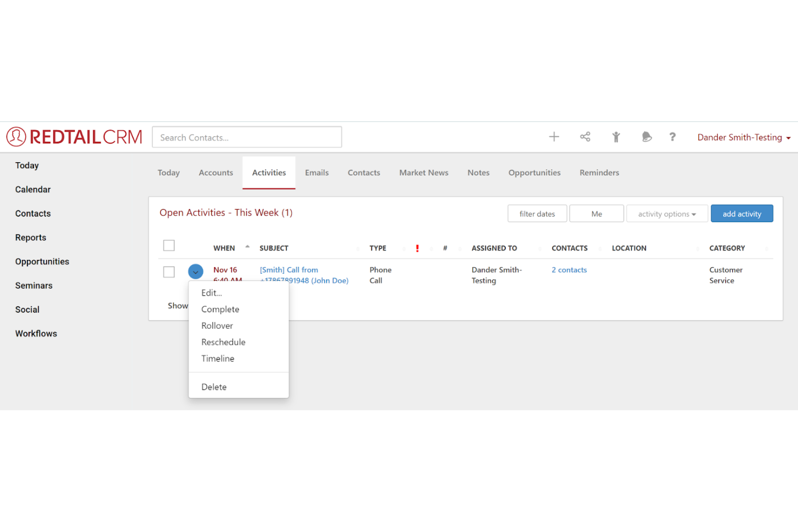Click the add activity button
Screen dimensions: 798x532
click(x=742, y=213)
